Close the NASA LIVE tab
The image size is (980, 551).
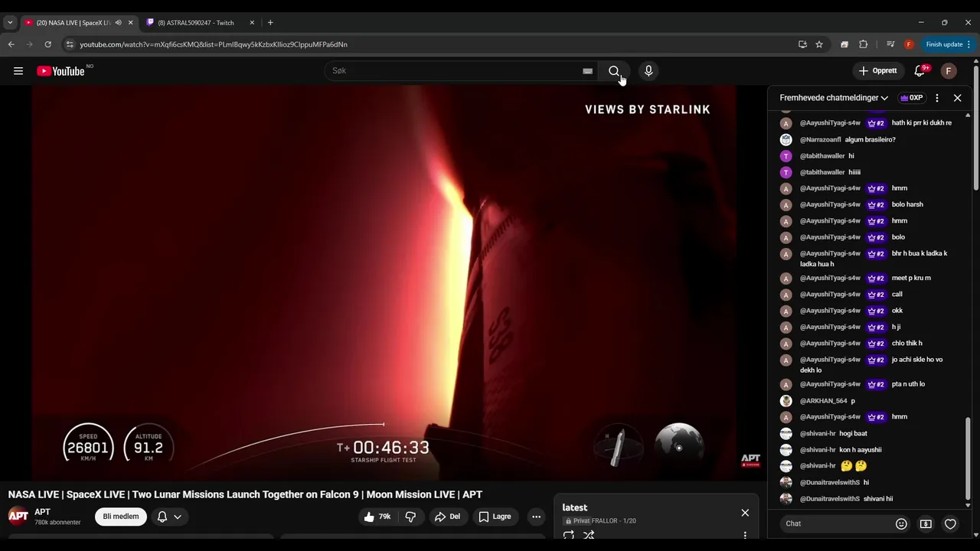(130, 23)
